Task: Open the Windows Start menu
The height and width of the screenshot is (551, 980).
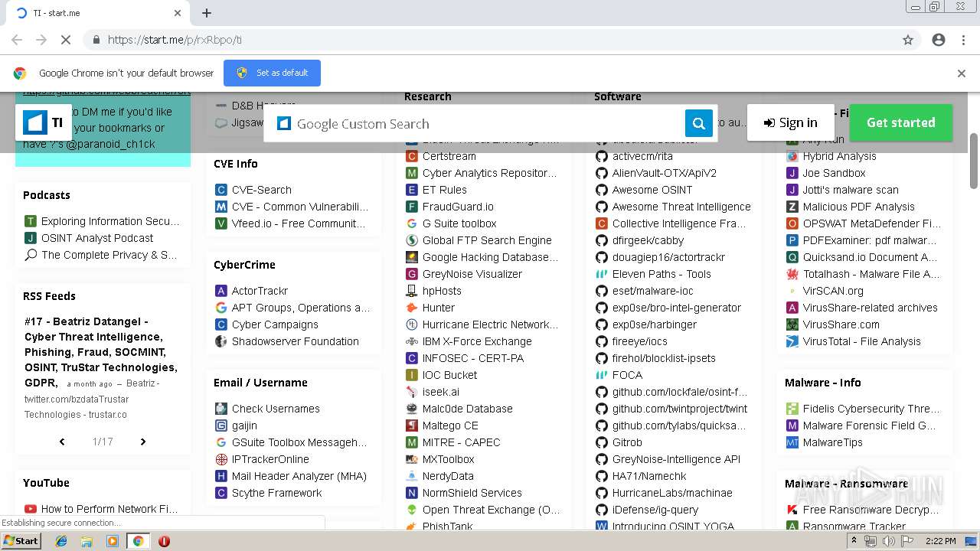Action: pyautogui.click(x=21, y=540)
